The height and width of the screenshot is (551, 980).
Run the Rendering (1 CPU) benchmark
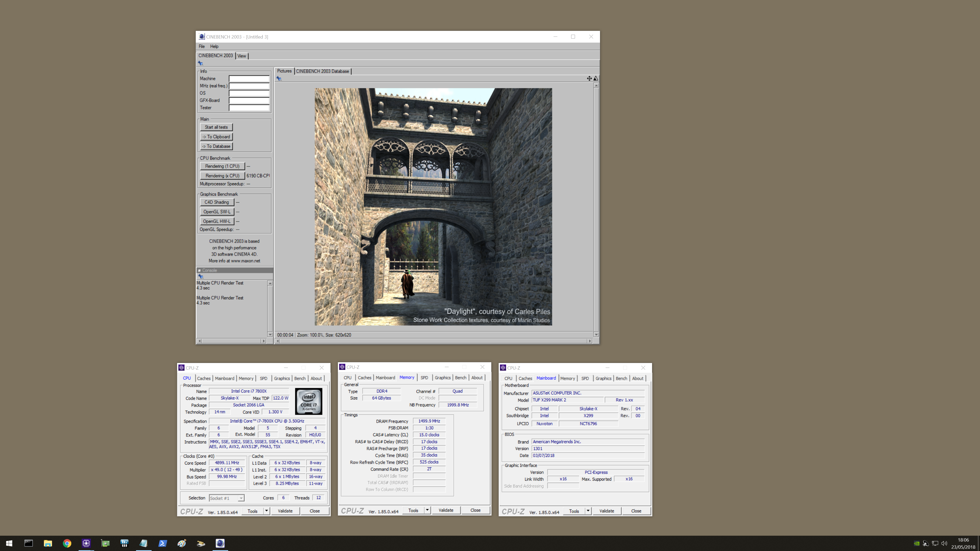(222, 166)
